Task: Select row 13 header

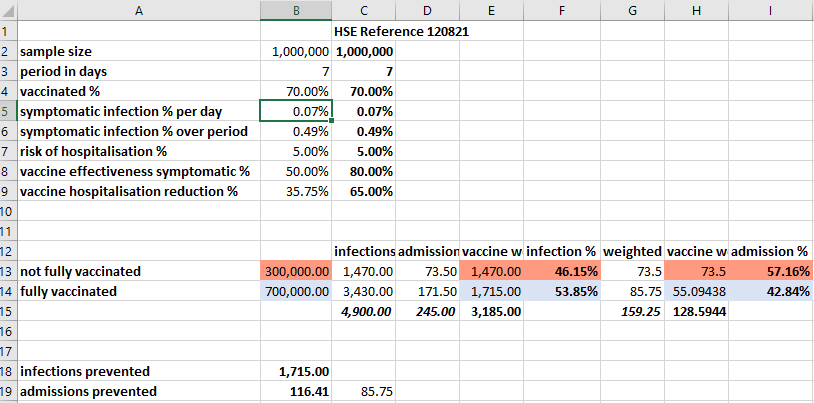Action: [8, 271]
